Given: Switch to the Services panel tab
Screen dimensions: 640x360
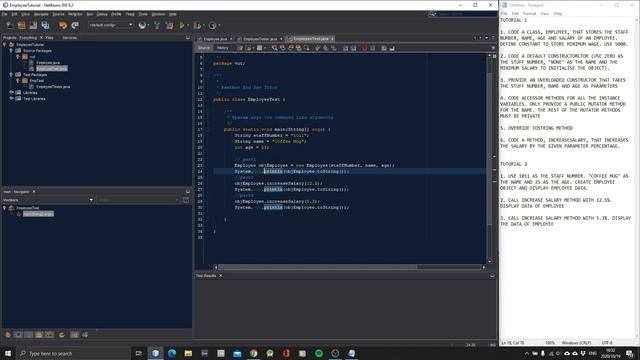Looking at the screenshot, I should (70, 38).
